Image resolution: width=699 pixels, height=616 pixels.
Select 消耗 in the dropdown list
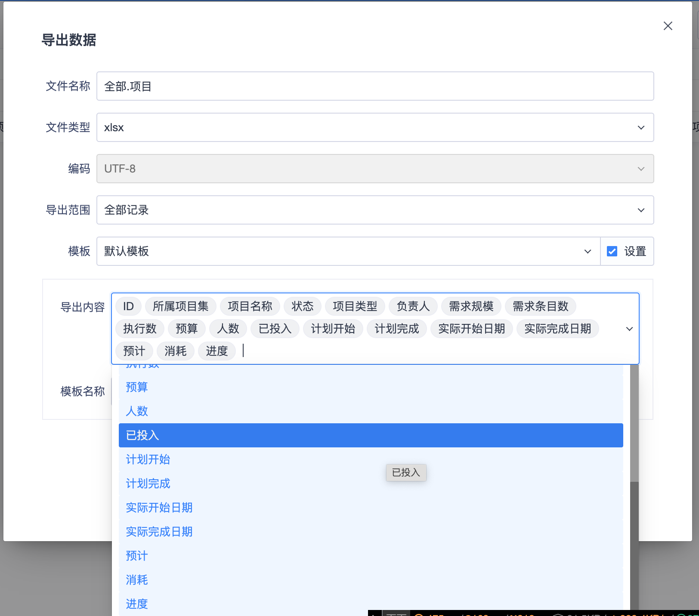pos(371,580)
